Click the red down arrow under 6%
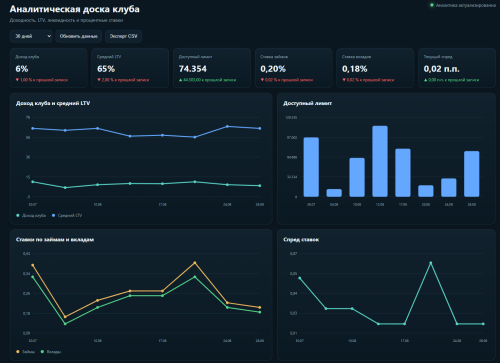 [17, 80]
